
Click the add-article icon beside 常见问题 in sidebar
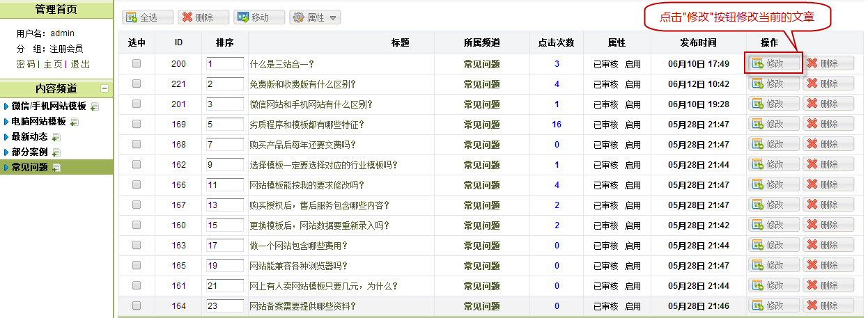(x=57, y=168)
